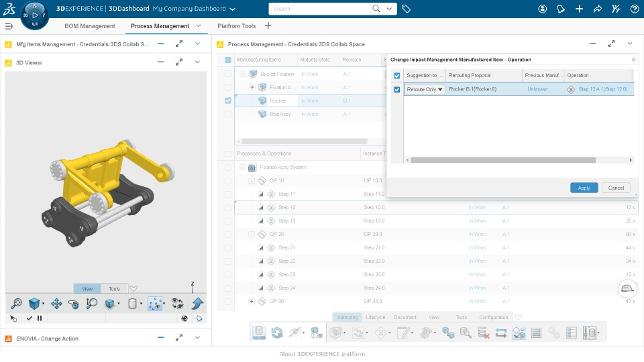Click the Share arrow icon
Viewport: 644px width, 362px height.
click(x=598, y=9)
